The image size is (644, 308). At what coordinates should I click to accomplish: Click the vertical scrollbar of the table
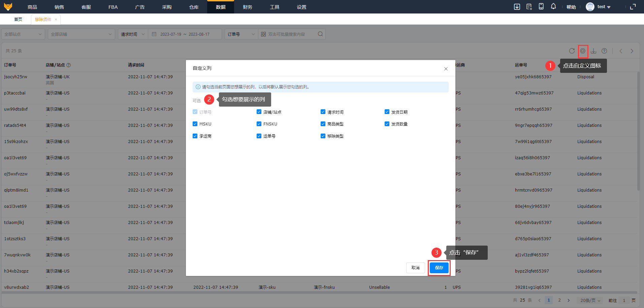click(638, 132)
